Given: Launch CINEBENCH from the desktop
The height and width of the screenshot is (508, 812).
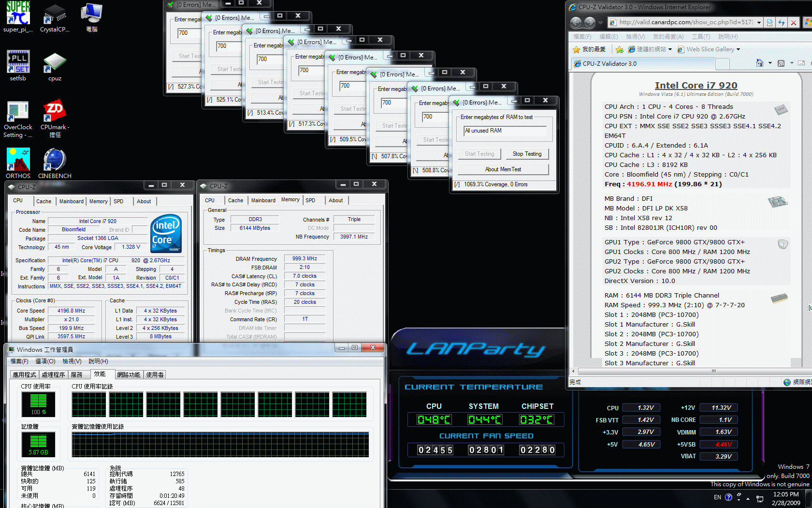Looking at the screenshot, I should (55, 164).
